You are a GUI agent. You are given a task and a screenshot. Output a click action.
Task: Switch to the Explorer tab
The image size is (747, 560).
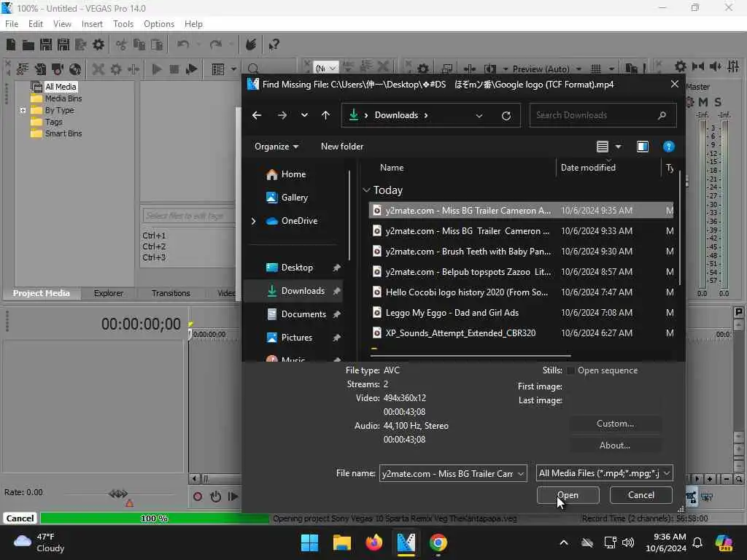[x=109, y=293]
